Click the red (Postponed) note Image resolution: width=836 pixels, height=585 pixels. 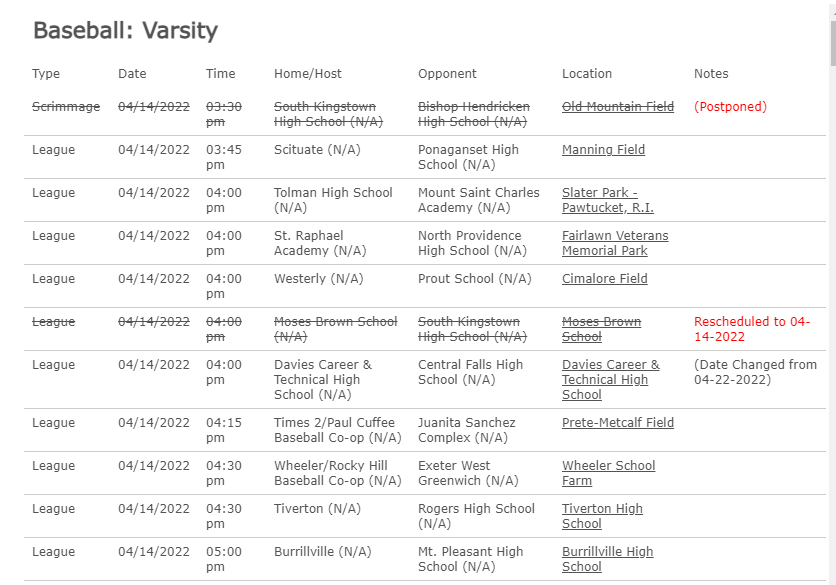point(730,107)
